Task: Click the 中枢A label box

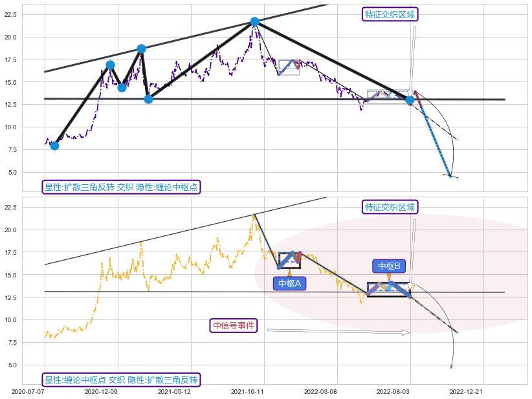Action: coord(289,283)
